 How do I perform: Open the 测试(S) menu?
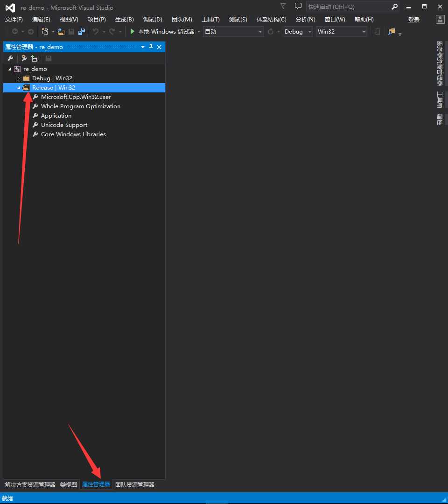[238, 20]
